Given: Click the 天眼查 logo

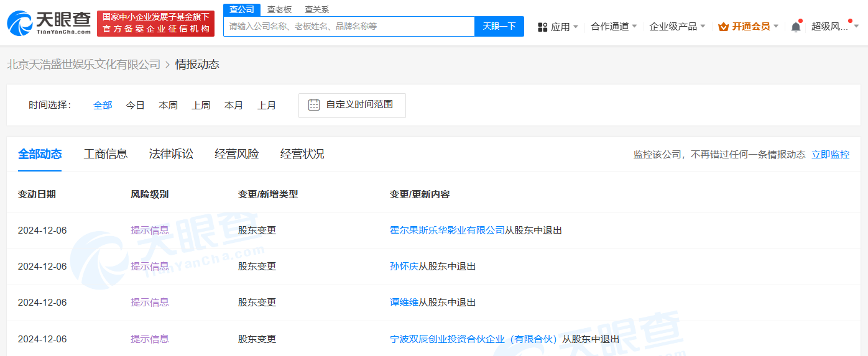Looking at the screenshot, I should [49, 23].
